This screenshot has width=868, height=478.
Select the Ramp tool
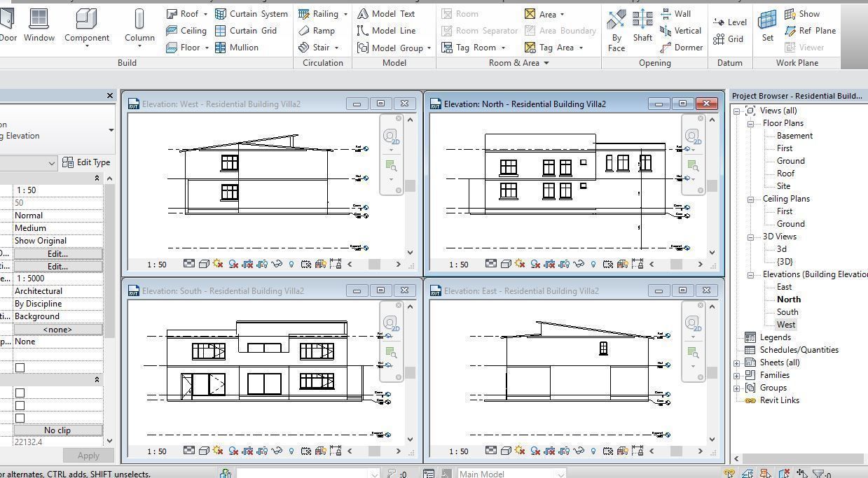pos(316,31)
